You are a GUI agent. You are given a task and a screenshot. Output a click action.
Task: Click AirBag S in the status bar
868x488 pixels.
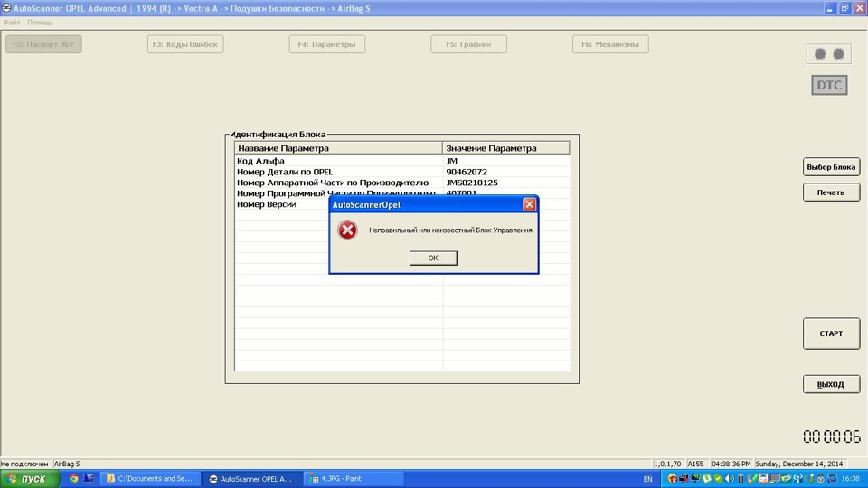click(67, 464)
